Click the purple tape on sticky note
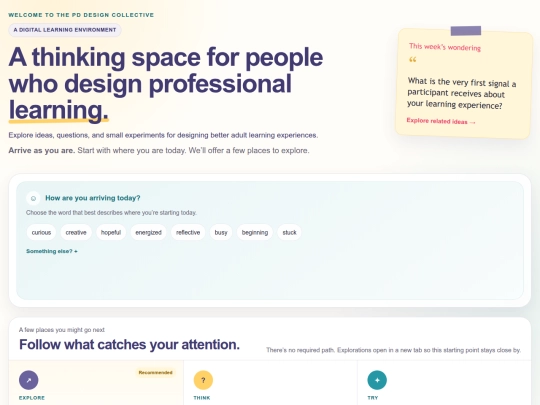 [x=466, y=31]
